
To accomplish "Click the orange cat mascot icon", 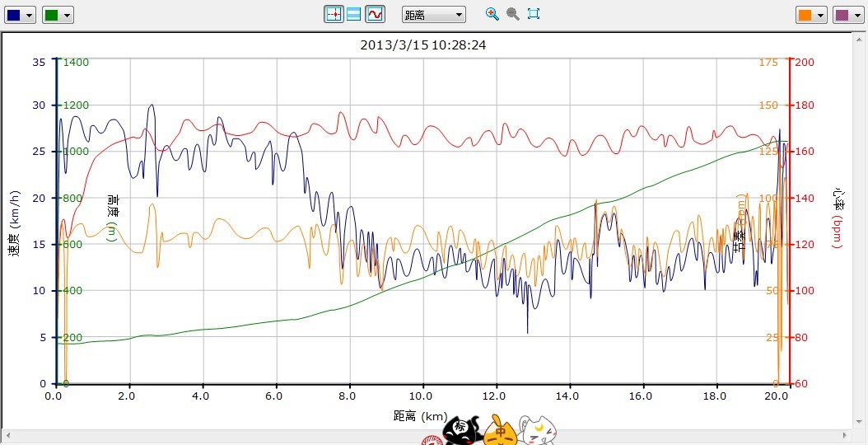I will click(499, 431).
